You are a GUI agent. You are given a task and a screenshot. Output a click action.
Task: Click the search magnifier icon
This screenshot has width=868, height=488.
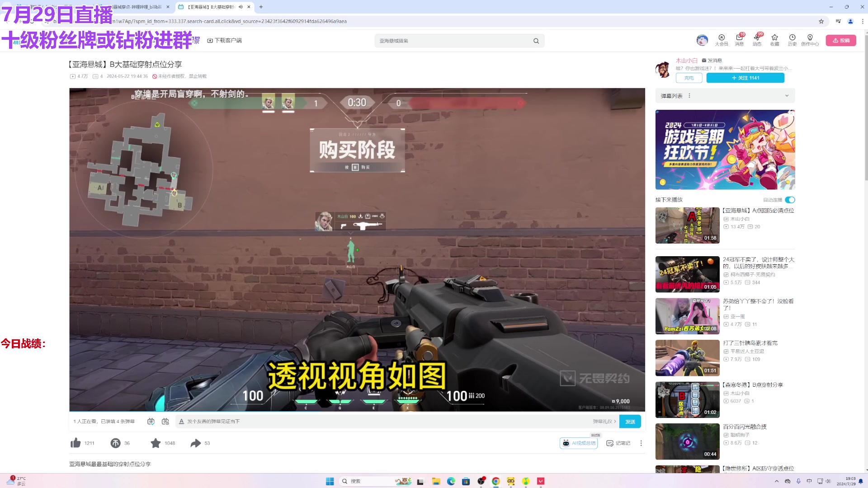pyautogui.click(x=536, y=41)
